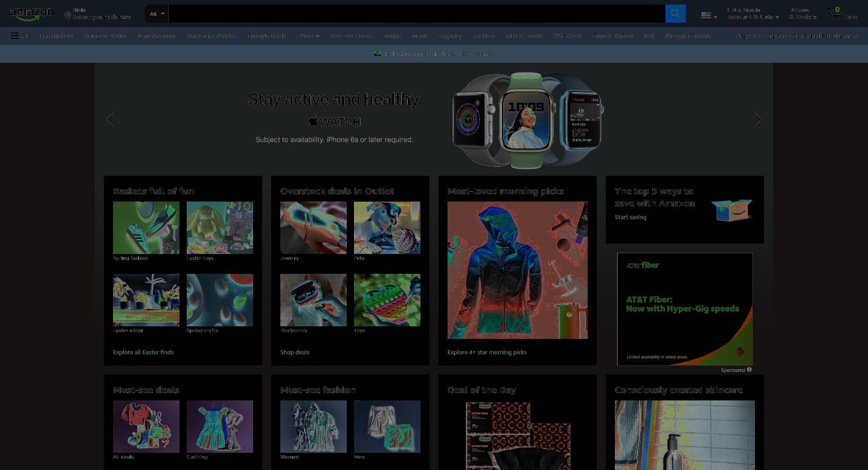Click the Sponsored info icon
868x470 pixels.
point(749,370)
